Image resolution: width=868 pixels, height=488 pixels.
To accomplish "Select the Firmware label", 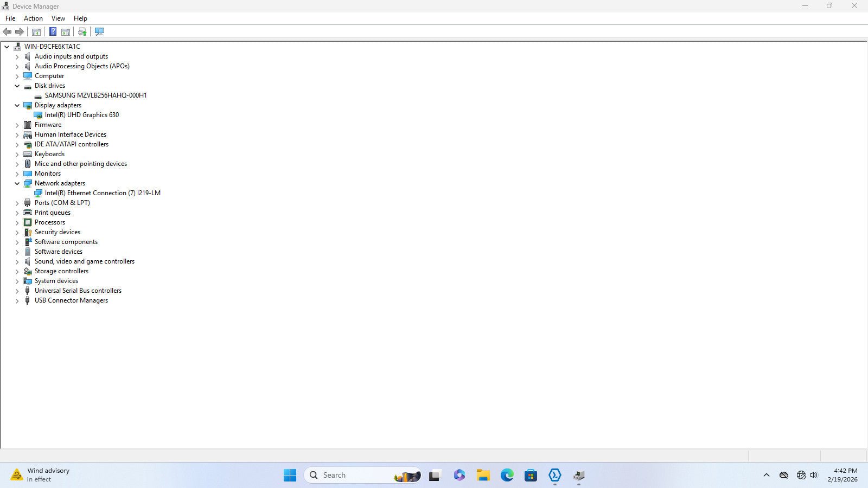I will click(48, 125).
